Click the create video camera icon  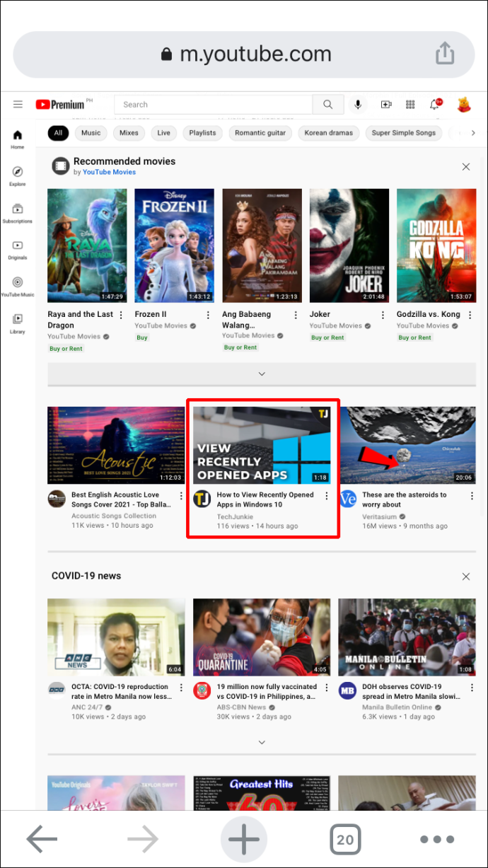tap(386, 105)
